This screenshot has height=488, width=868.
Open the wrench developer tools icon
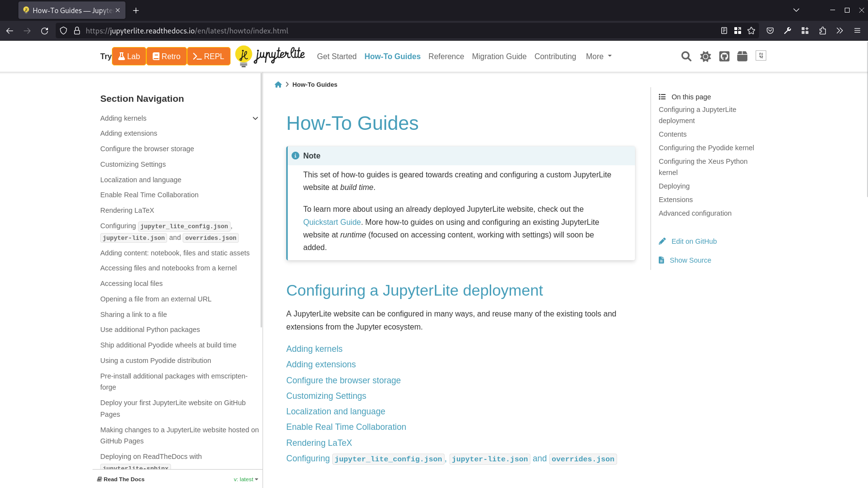(788, 31)
